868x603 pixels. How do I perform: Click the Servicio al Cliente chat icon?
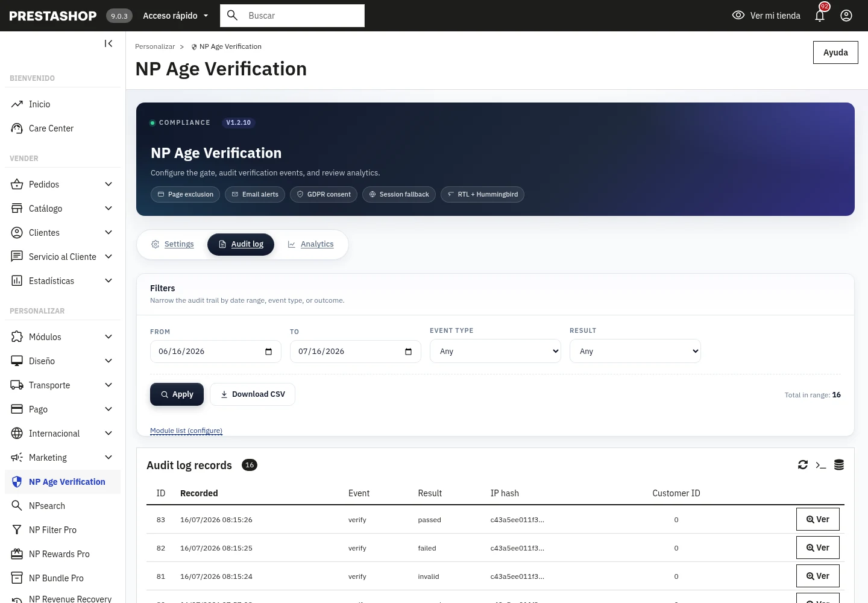[x=17, y=257]
